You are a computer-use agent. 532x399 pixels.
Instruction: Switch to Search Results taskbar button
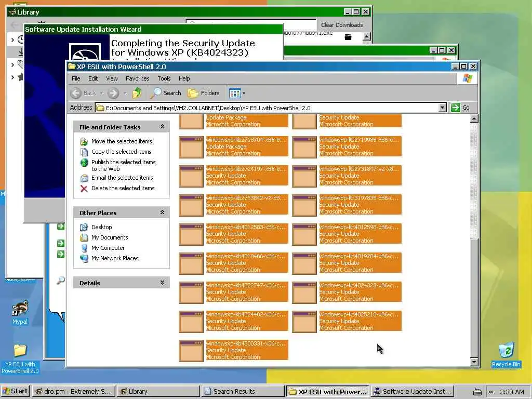tap(242, 392)
